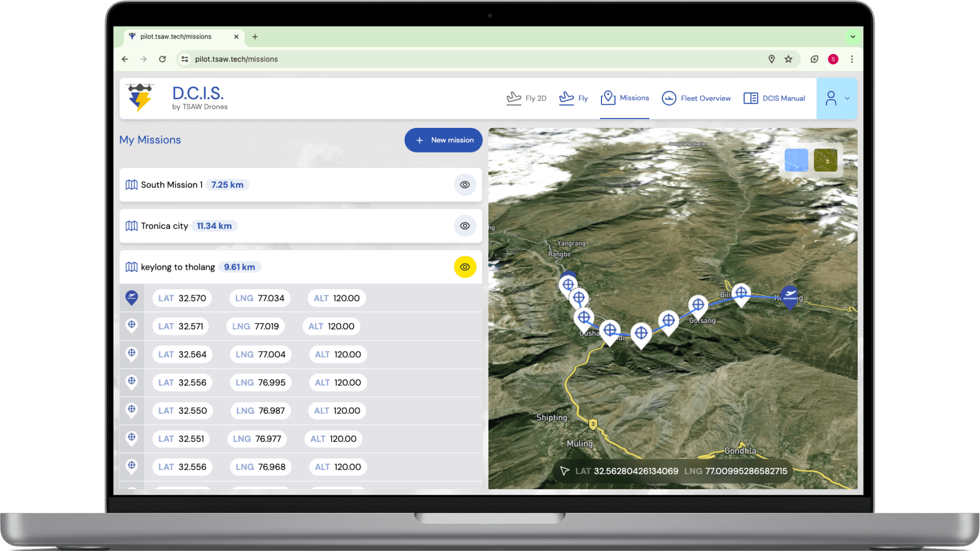Select the blue street map style swatch
Image resolution: width=980 pixels, height=551 pixels.
point(796,160)
